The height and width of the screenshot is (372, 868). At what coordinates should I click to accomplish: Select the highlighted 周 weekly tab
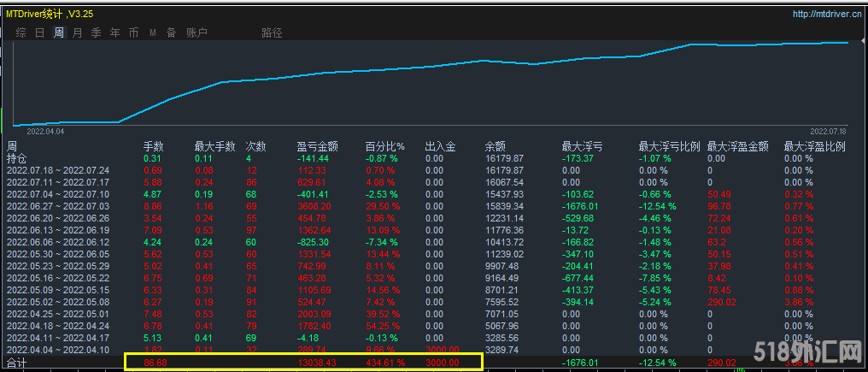click(59, 32)
